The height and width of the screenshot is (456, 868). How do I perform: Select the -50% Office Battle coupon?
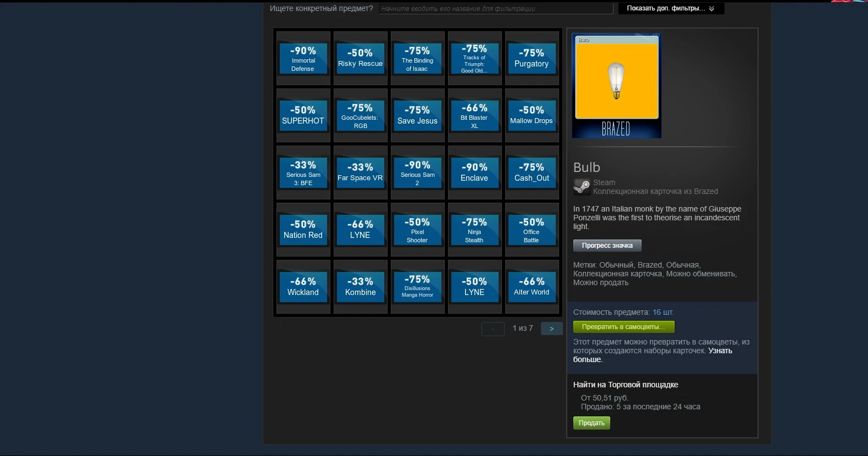532,230
